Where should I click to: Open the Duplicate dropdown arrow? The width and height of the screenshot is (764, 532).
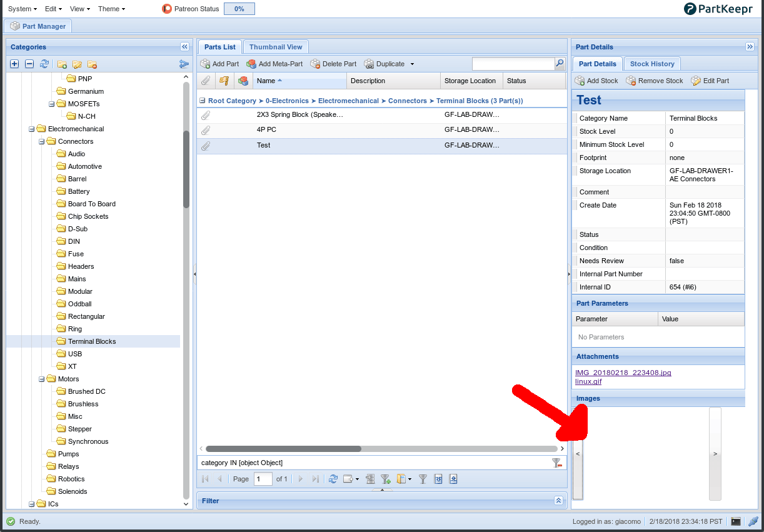[x=412, y=64]
